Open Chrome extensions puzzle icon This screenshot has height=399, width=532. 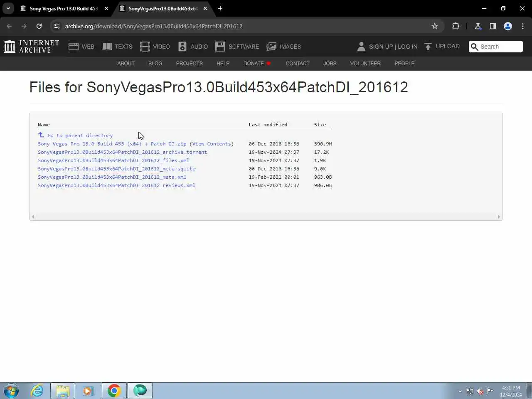456,26
